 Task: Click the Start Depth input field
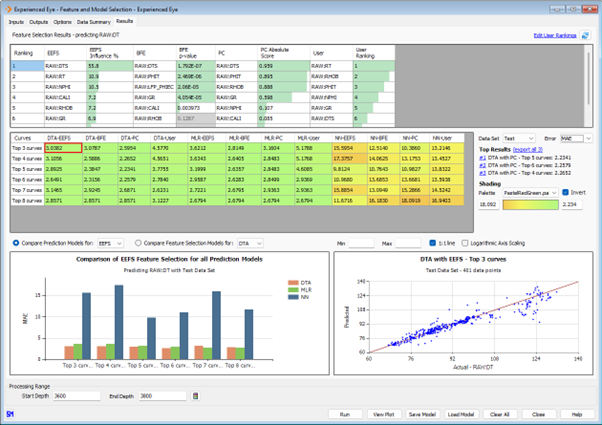[x=75, y=396]
